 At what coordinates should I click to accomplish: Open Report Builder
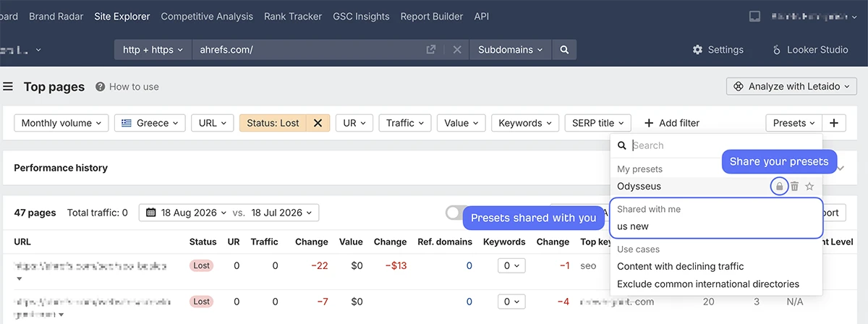[432, 16]
